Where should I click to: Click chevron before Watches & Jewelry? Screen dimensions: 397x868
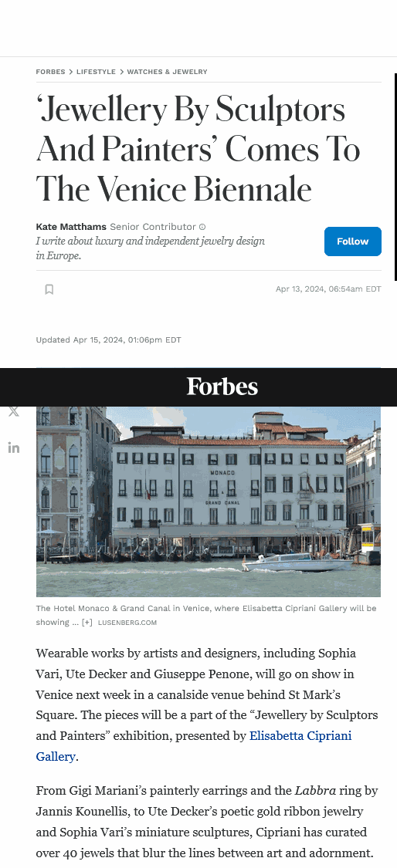coord(121,72)
